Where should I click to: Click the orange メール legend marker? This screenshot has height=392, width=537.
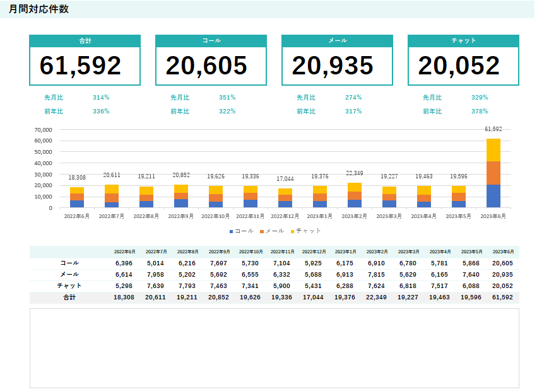pyautogui.click(x=261, y=231)
